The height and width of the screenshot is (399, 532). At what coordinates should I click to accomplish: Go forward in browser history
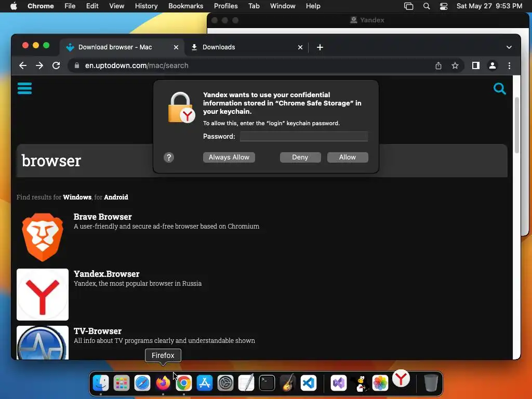click(39, 65)
